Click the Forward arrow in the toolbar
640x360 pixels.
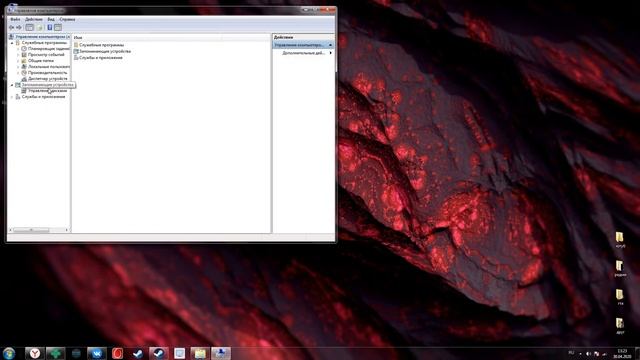[19, 27]
